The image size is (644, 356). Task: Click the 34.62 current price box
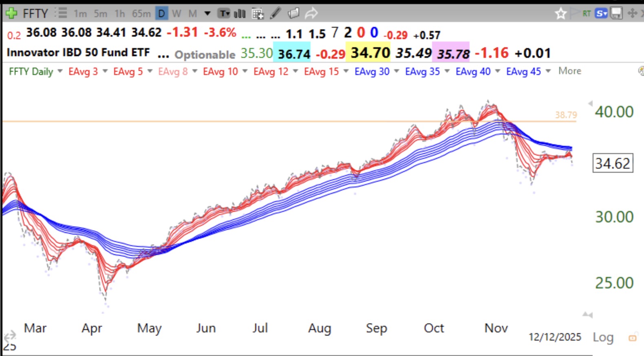[x=613, y=163]
